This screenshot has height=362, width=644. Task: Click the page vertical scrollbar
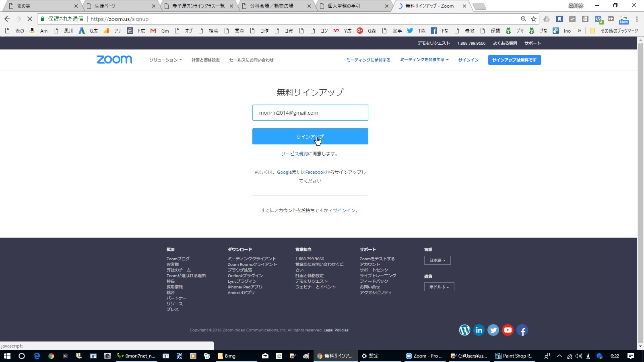tap(640, 193)
